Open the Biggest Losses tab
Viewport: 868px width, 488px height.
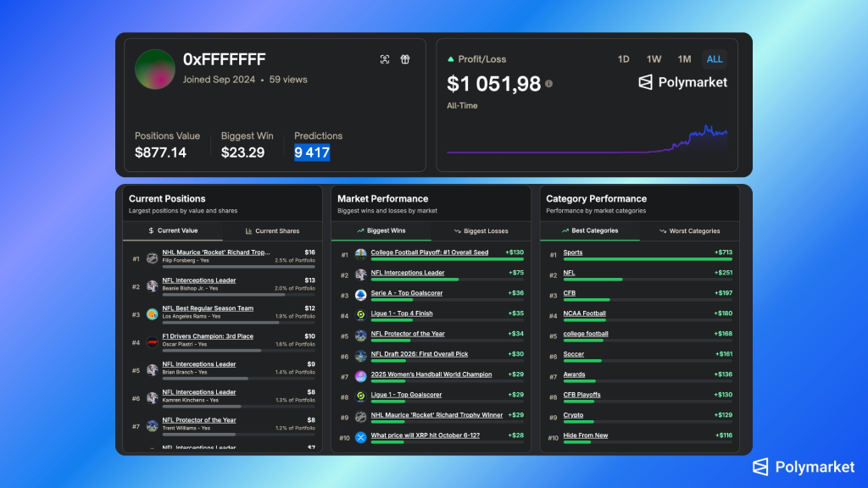pos(481,230)
